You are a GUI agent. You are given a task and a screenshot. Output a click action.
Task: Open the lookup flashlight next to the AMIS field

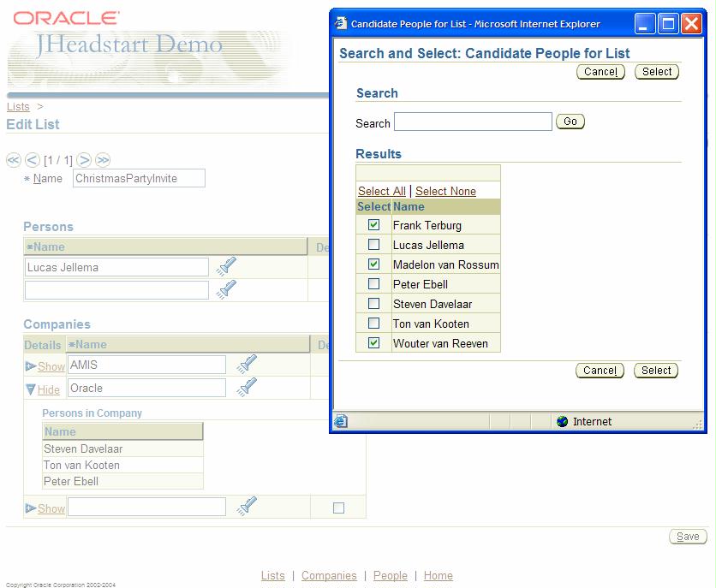click(247, 365)
